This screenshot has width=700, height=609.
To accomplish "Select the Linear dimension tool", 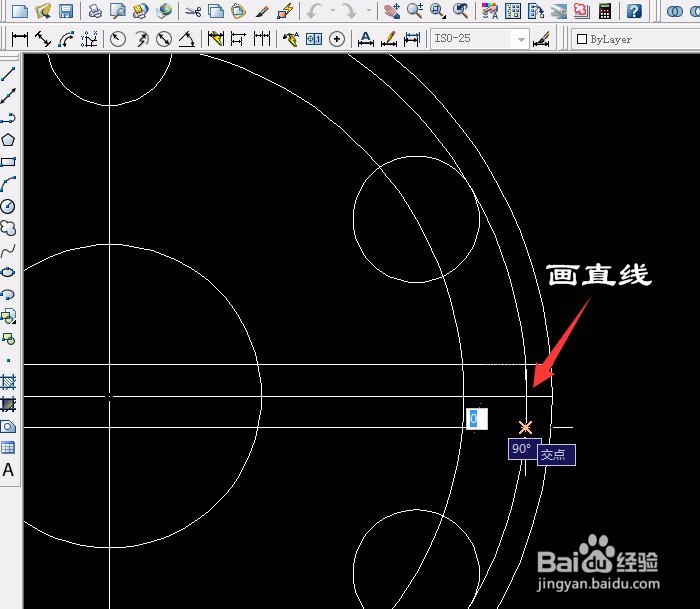I will (20, 39).
